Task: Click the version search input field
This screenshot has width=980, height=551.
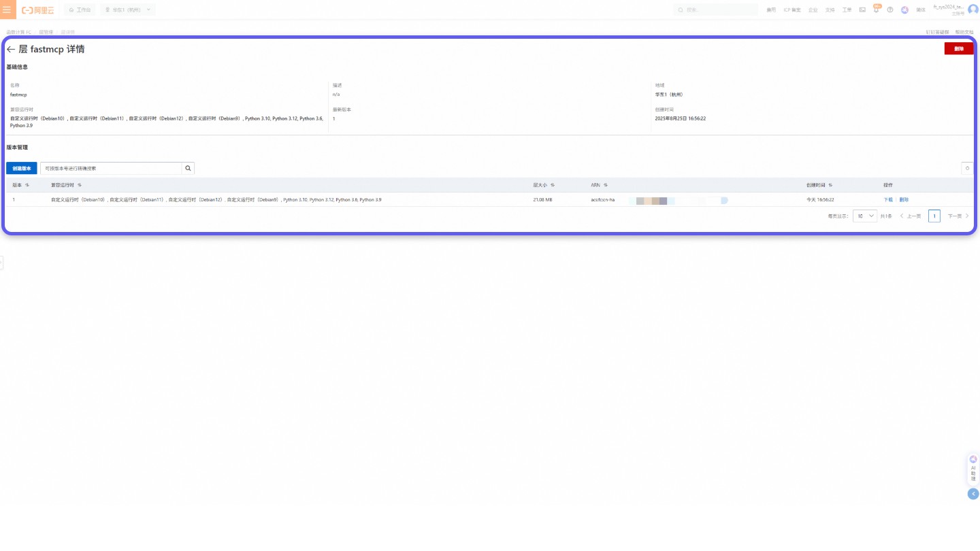Action: [x=109, y=168]
